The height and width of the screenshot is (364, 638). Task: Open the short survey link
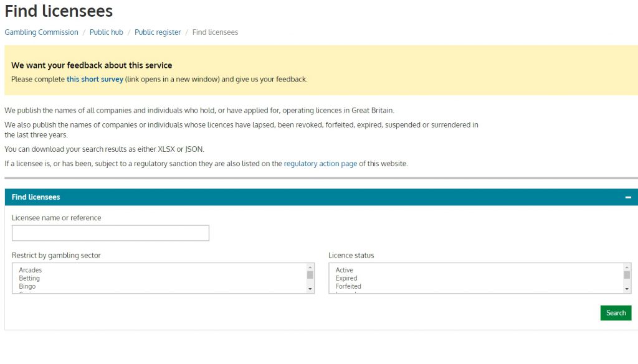point(95,80)
